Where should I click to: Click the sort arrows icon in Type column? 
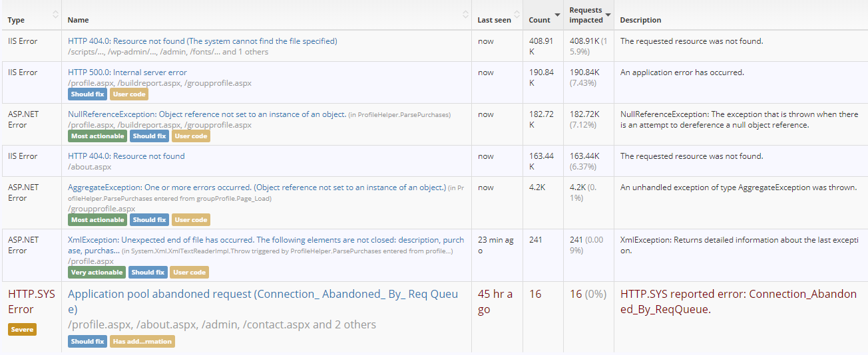pos(55,15)
